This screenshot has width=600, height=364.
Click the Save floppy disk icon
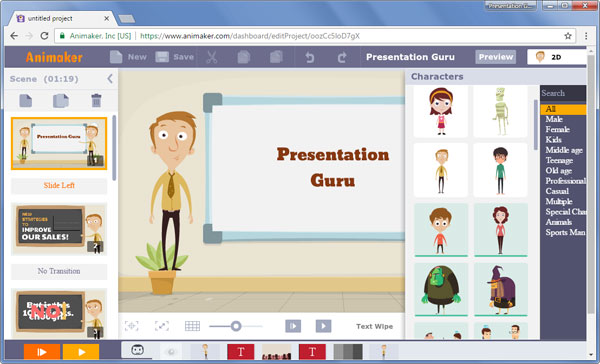tap(162, 57)
